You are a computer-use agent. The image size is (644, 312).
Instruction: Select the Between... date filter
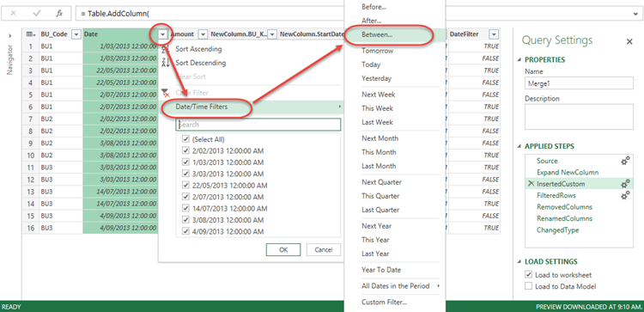[377, 35]
